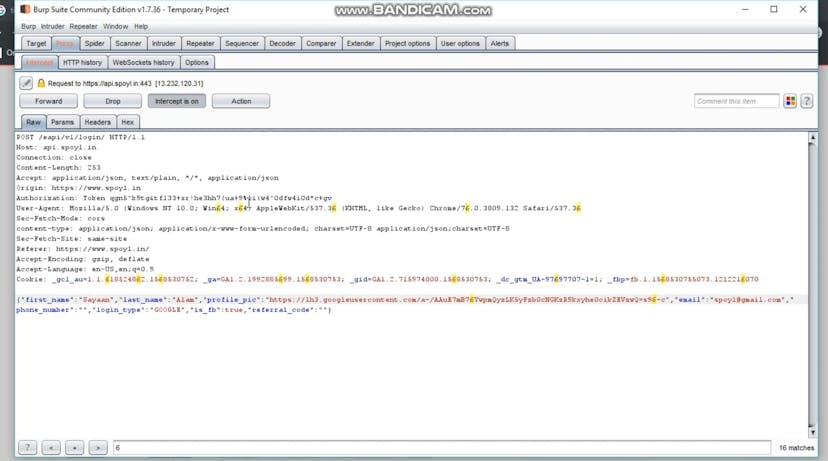This screenshot has height=461, width=828.
Task: Open the Help menu
Action: (x=141, y=26)
